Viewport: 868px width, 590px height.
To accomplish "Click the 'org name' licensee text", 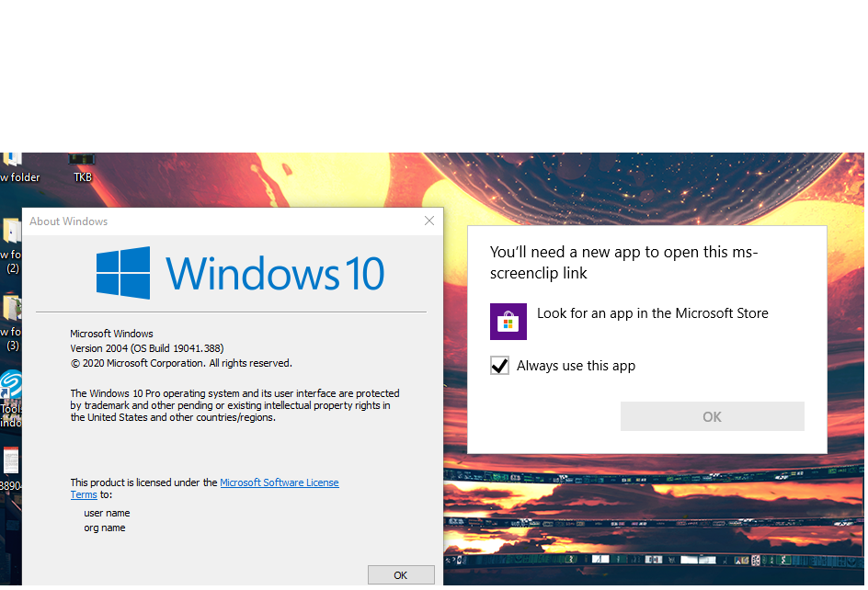I will coord(105,528).
